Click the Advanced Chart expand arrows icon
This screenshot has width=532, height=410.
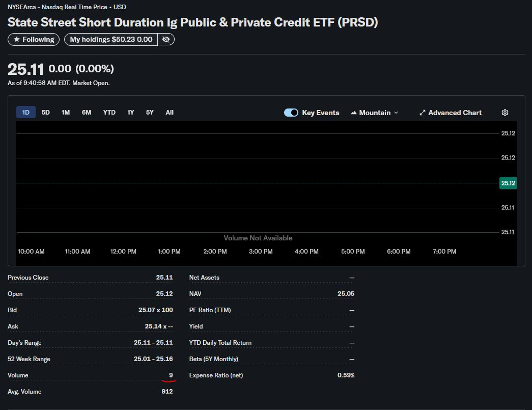tap(423, 113)
